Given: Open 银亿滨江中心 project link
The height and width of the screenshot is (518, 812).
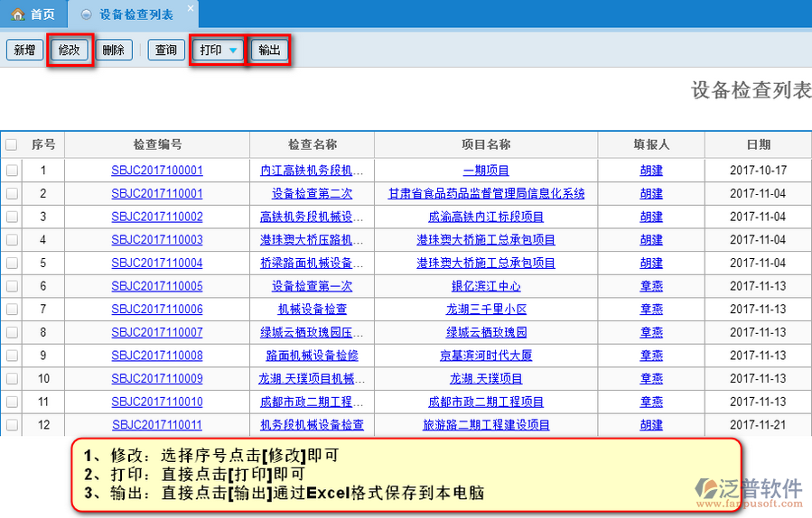Looking at the screenshot, I should tap(486, 286).
